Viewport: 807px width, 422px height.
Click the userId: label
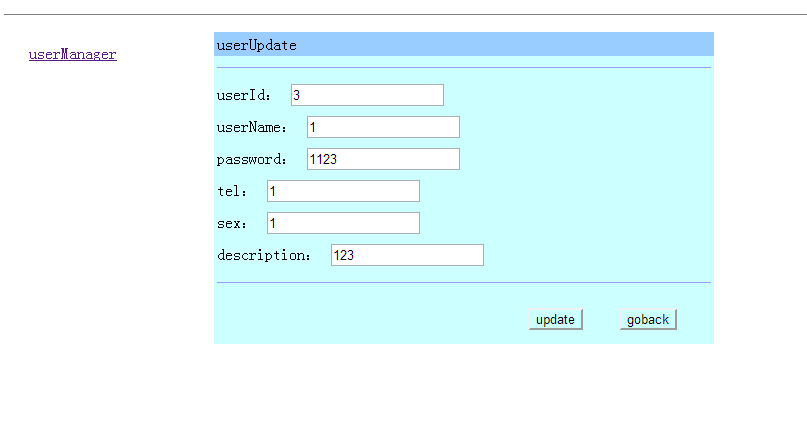[x=243, y=96]
